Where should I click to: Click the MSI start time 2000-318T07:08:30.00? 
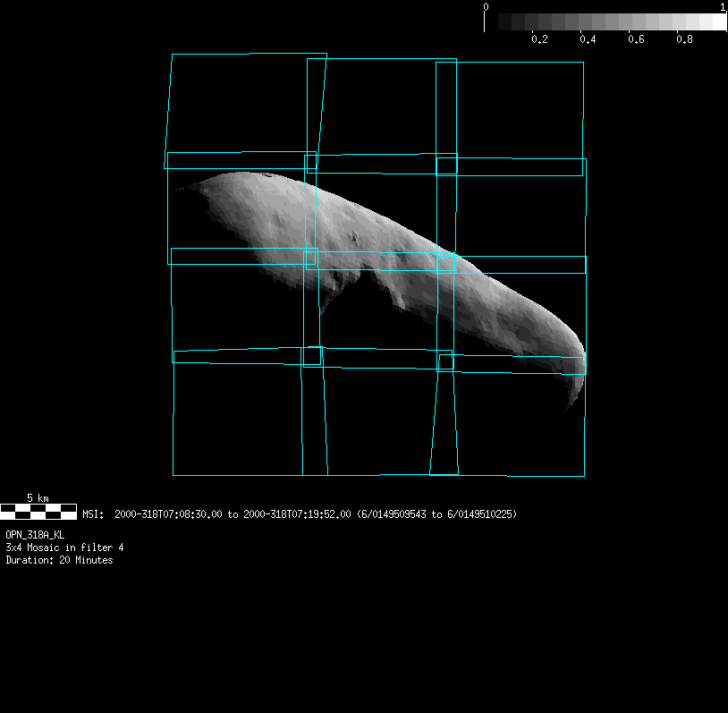[x=169, y=514]
